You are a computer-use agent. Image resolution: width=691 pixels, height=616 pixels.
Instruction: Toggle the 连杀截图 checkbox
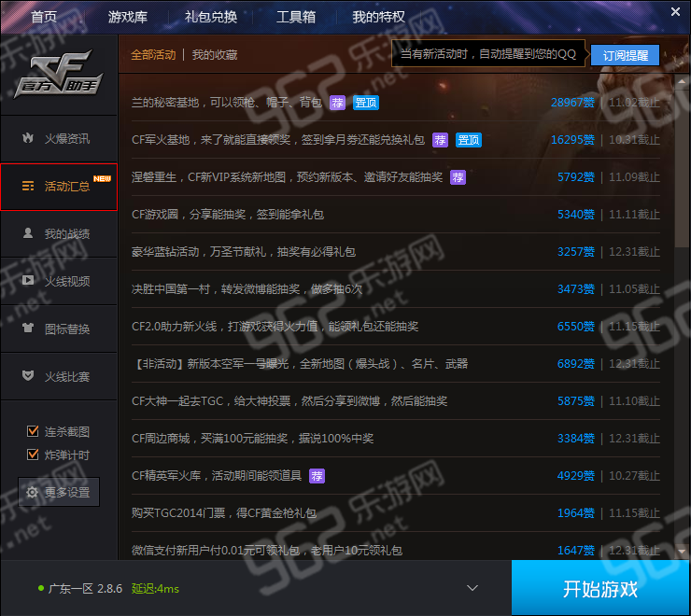pyautogui.click(x=33, y=431)
